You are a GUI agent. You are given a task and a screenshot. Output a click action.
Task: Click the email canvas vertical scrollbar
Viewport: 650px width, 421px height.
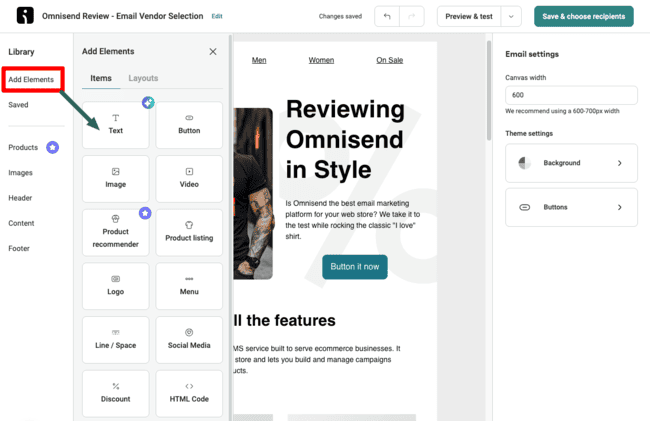point(489,91)
